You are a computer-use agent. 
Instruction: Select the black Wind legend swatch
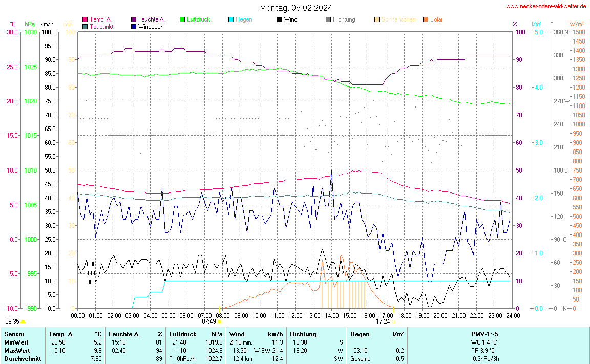click(x=279, y=19)
